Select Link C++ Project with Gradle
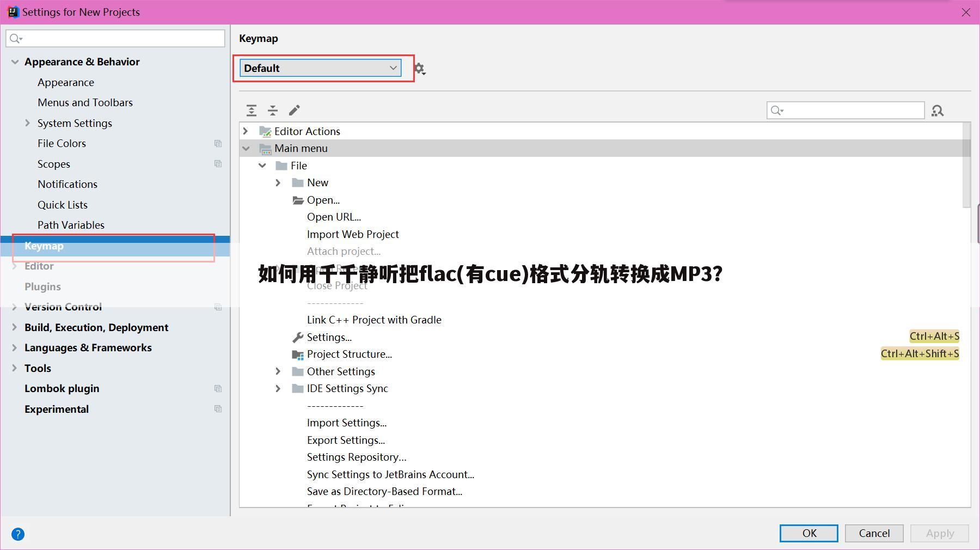The image size is (980, 550). [x=374, y=320]
